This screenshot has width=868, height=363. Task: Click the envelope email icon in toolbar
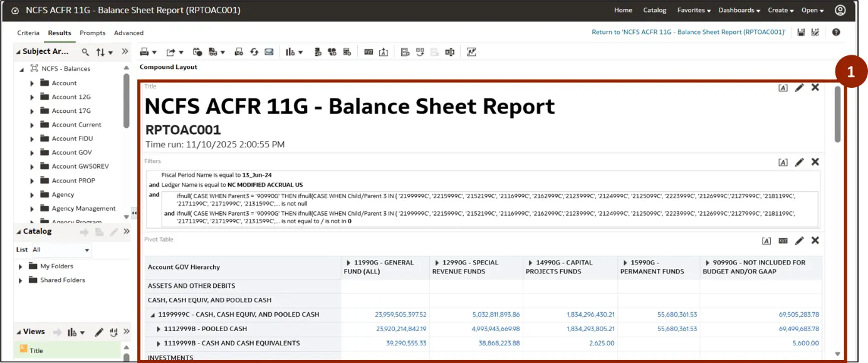(269, 52)
